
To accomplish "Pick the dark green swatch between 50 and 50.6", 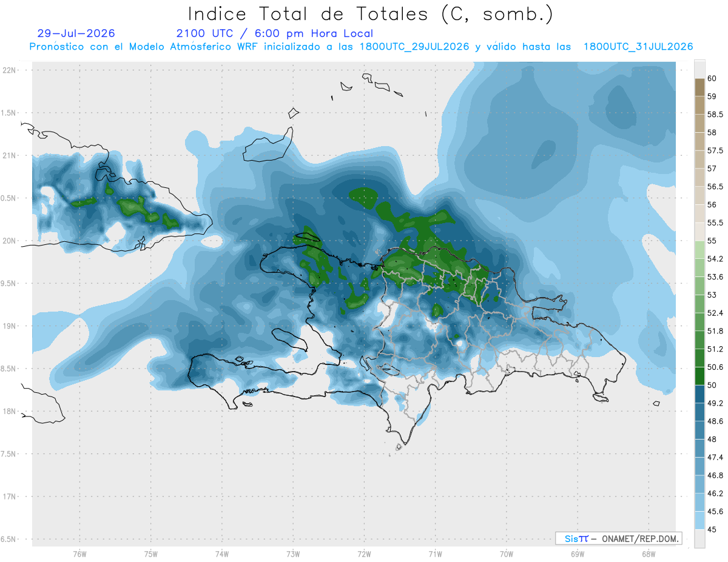I will point(699,376).
